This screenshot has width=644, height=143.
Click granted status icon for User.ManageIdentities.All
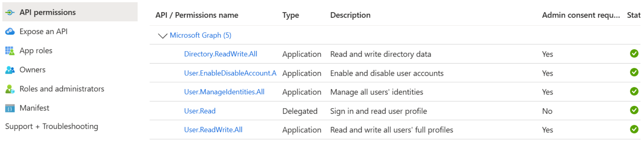[634, 91]
